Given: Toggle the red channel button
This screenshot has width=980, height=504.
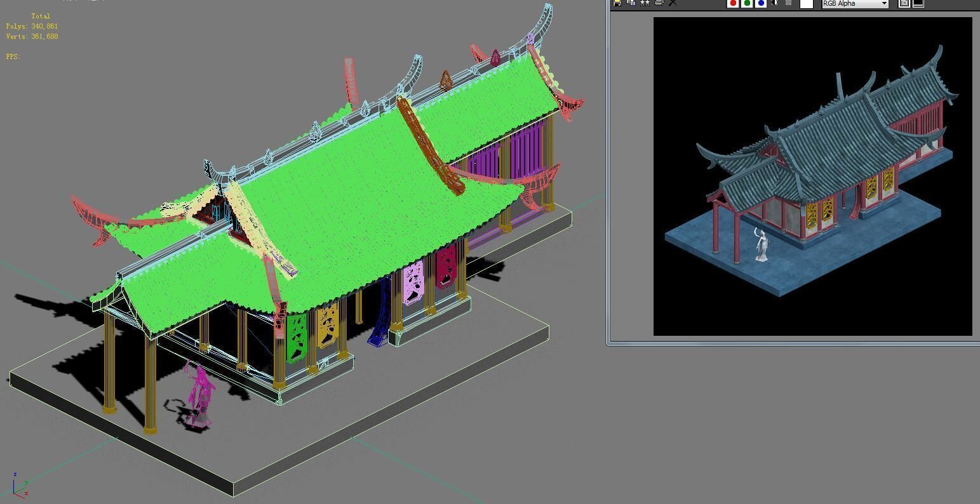Looking at the screenshot, I should pyautogui.click(x=734, y=3).
